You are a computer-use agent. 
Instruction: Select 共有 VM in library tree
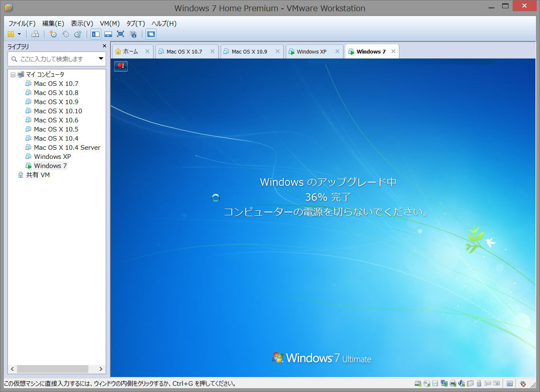pyautogui.click(x=38, y=175)
